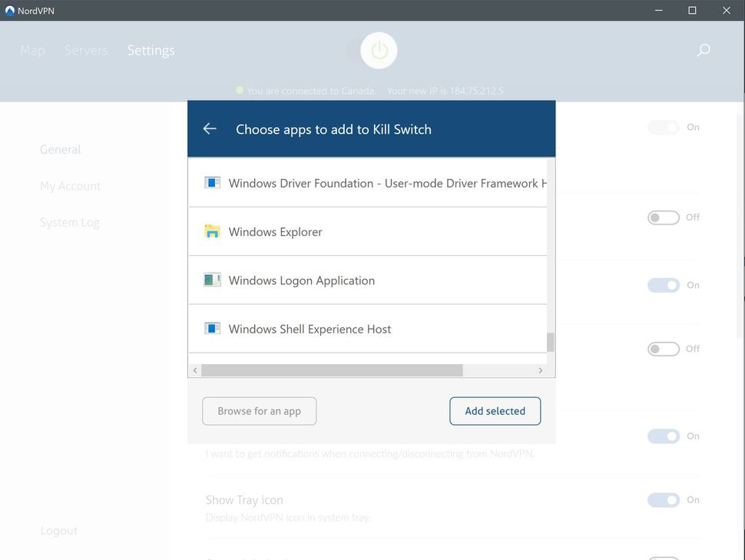Select the Windows Explorer entry in the list
The height and width of the screenshot is (560, 745).
tap(323, 230)
